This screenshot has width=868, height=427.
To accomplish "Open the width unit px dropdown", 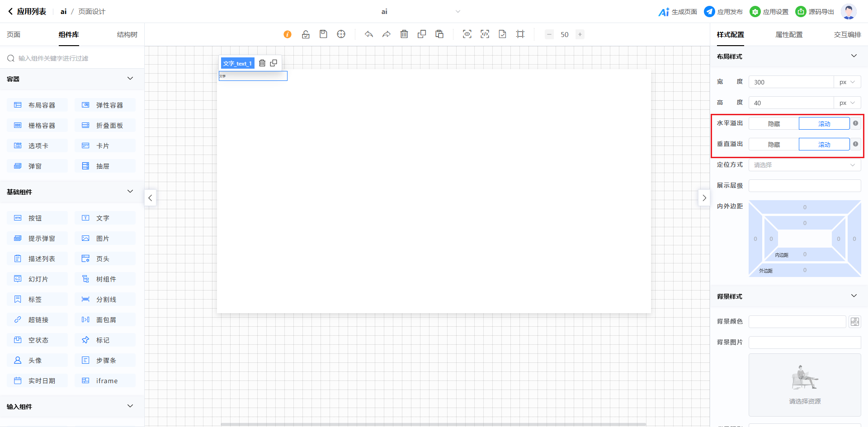I will tap(847, 82).
